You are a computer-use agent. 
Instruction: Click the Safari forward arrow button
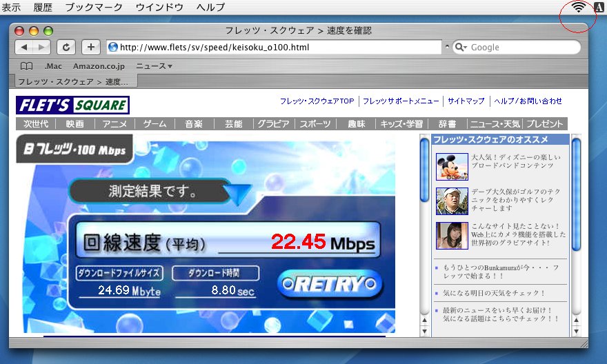pyautogui.click(x=42, y=47)
